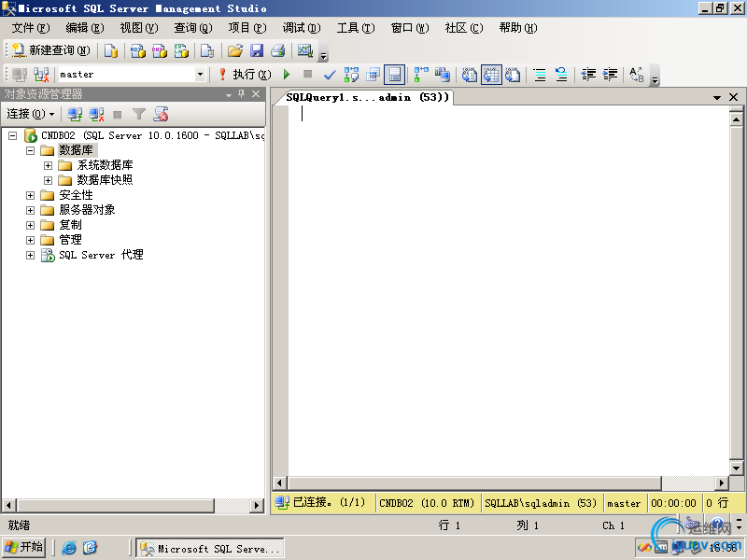
Task: Click Comment Out Selected Lines icon
Action: pyautogui.click(x=540, y=75)
